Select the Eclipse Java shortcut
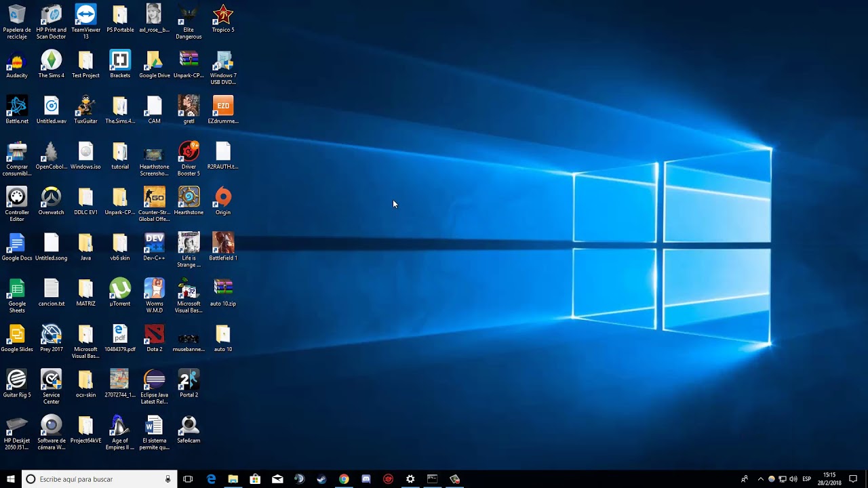Image resolution: width=868 pixels, height=488 pixels. (x=155, y=387)
